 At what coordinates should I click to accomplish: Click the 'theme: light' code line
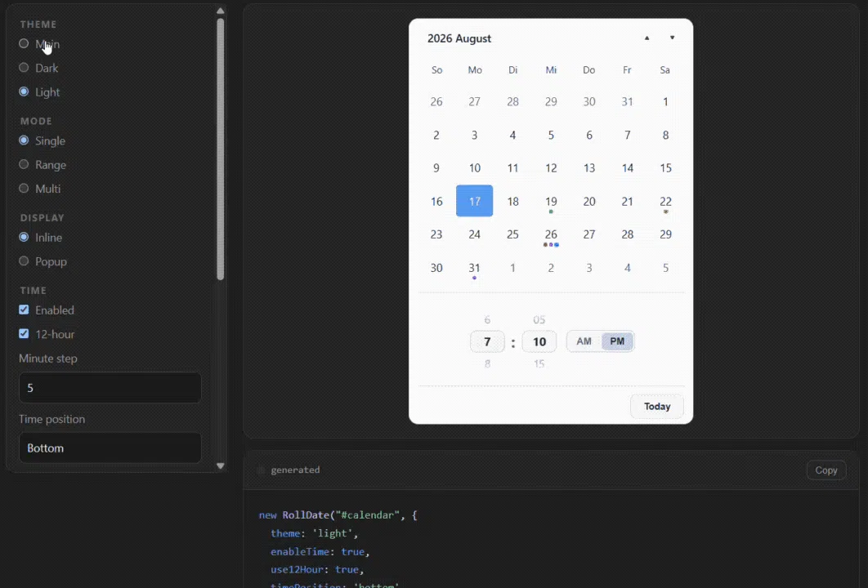(x=314, y=533)
